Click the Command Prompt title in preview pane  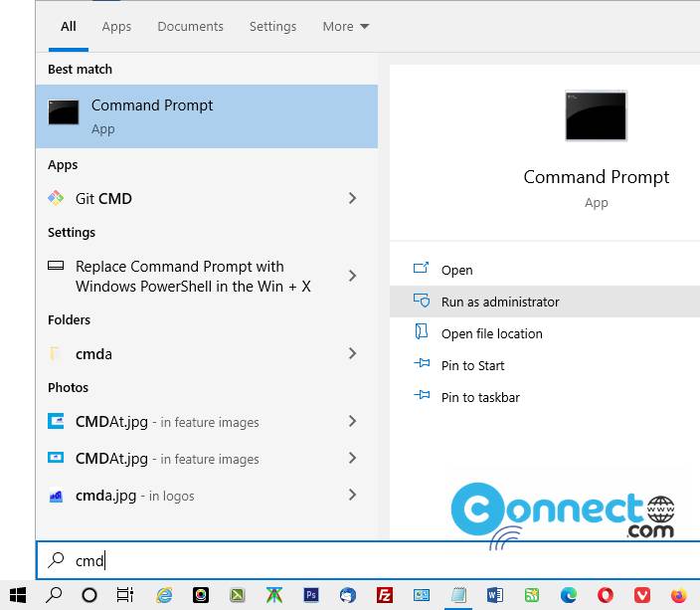597,177
